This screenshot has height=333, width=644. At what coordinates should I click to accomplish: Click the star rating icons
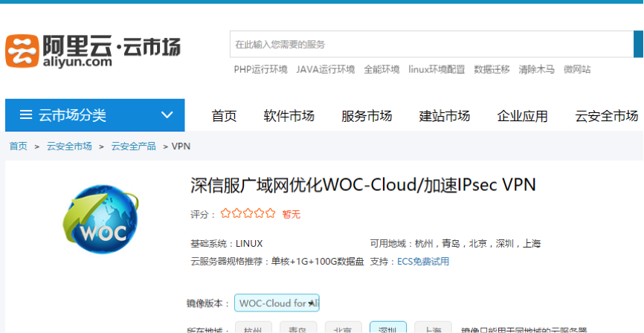248,213
